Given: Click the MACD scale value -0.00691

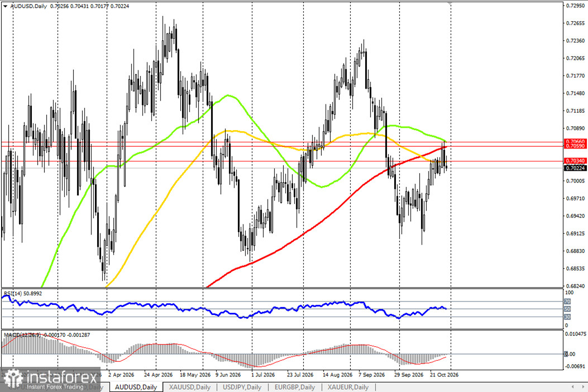Looking at the screenshot, I should pyautogui.click(x=575, y=366).
